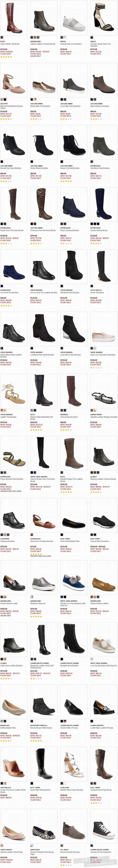
Task: Click Jupiter Tie Sandals product link
Action: (8, 417)
